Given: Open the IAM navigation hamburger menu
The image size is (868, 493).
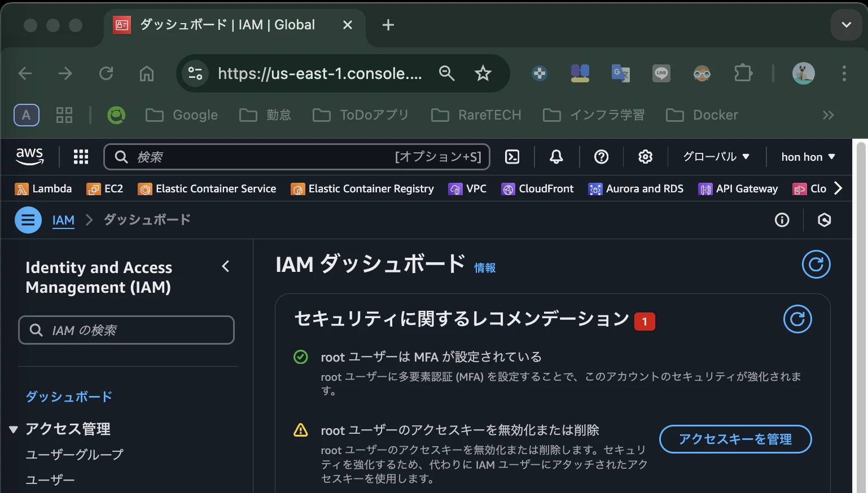Looking at the screenshot, I should (28, 220).
